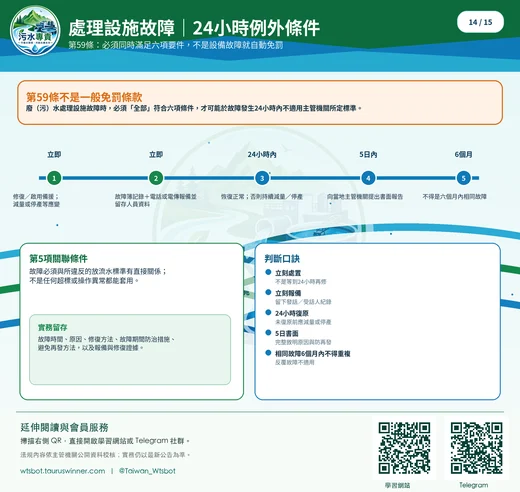The image size is (520, 492).
Task: Open the Telegram QR code
Action: (476, 448)
